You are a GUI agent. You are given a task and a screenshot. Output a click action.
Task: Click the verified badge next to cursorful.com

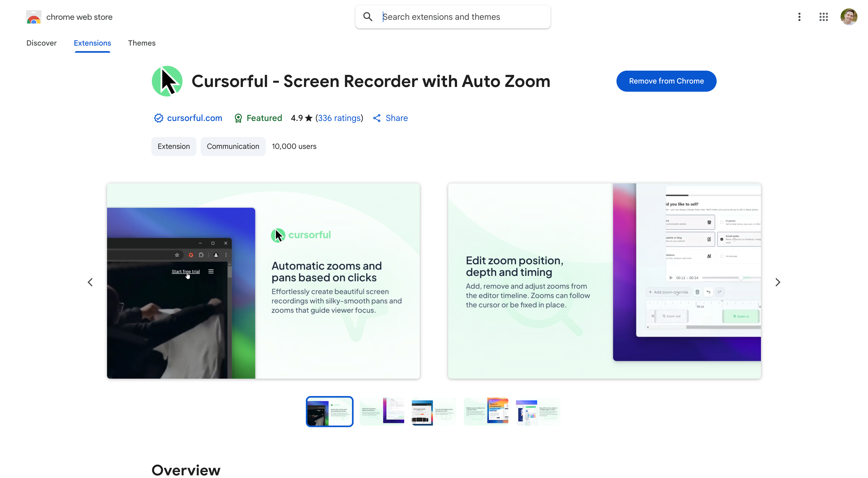(x=159, y=118)
